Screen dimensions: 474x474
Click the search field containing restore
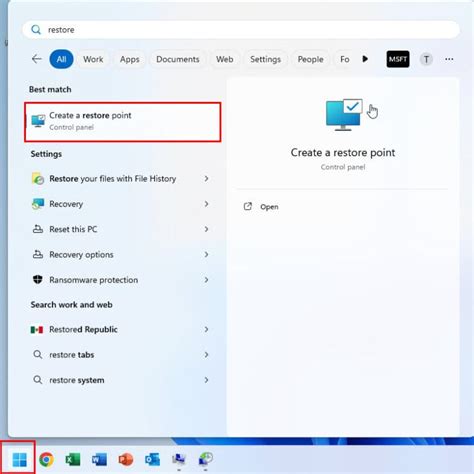[x=241, y=30]
